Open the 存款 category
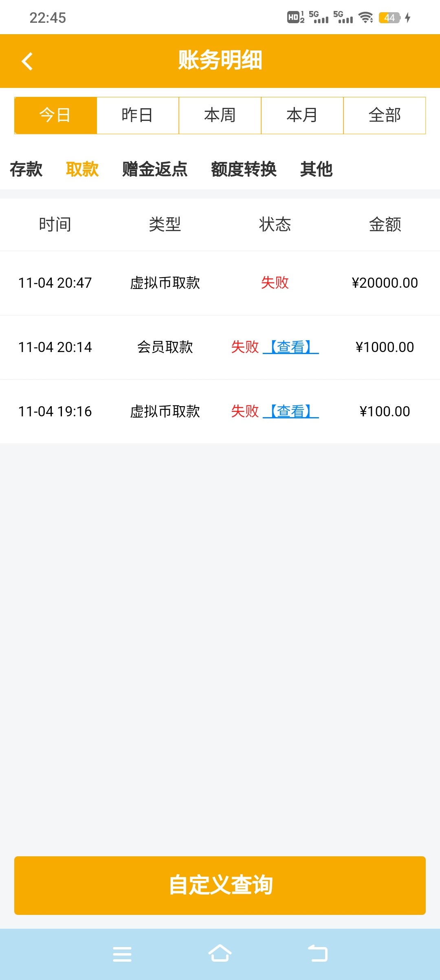The image size is (440, 980). click(26, 169)
